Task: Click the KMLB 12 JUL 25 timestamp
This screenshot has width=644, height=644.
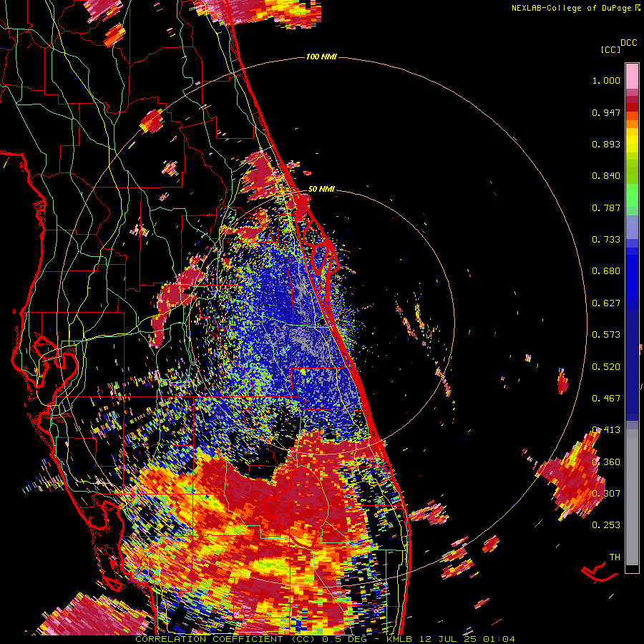Action: coord(451,639)
